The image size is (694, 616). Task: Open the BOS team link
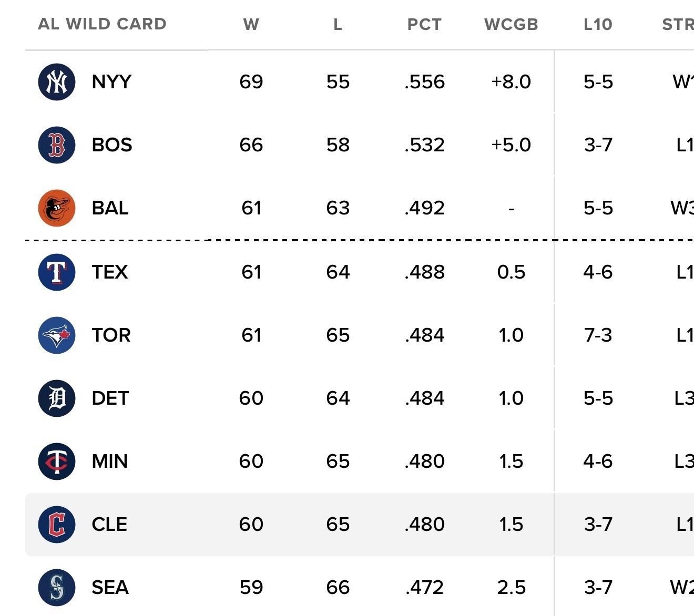112,145
